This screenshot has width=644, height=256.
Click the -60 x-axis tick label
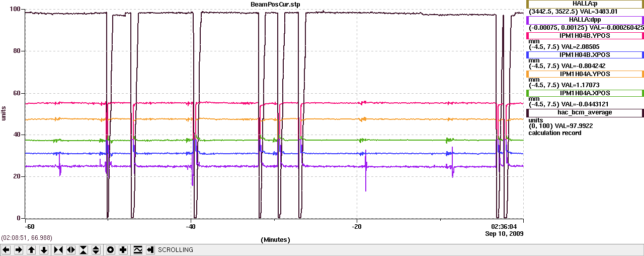30,227
